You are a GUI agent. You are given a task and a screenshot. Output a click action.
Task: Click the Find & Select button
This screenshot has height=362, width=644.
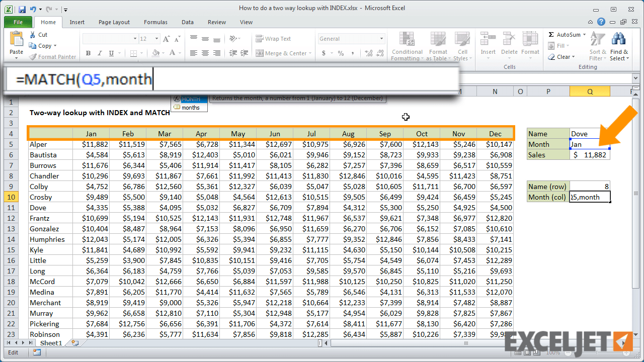pos(619,46)
